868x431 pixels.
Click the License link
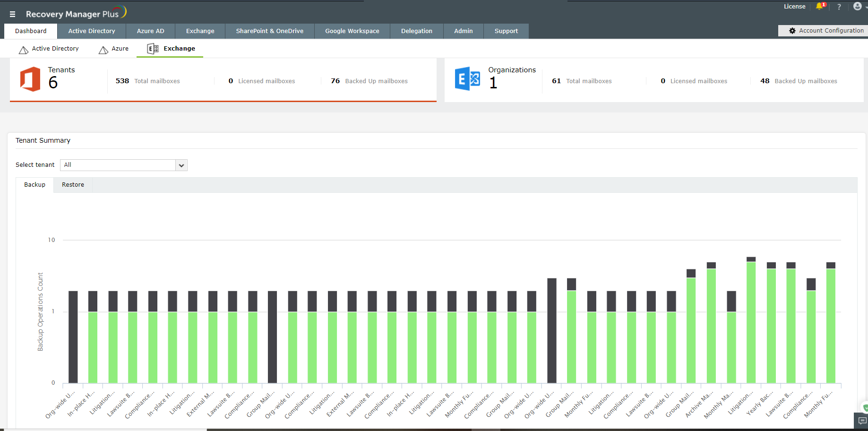click(794, 6)
